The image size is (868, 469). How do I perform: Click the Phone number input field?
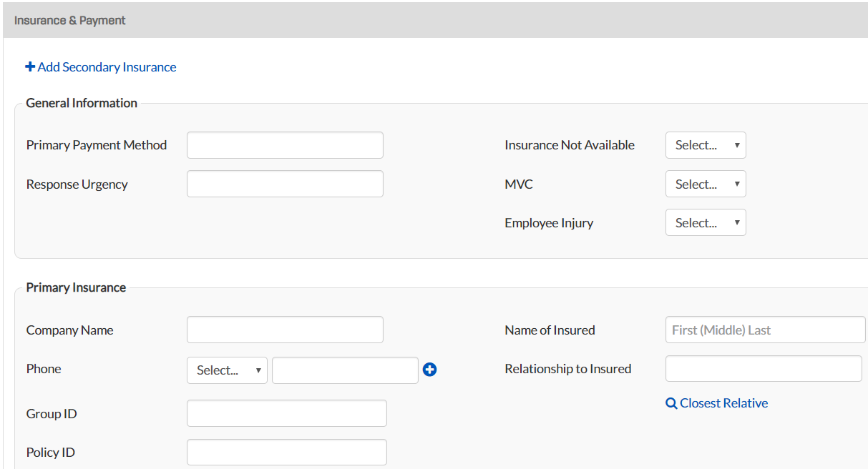[345, 370]
